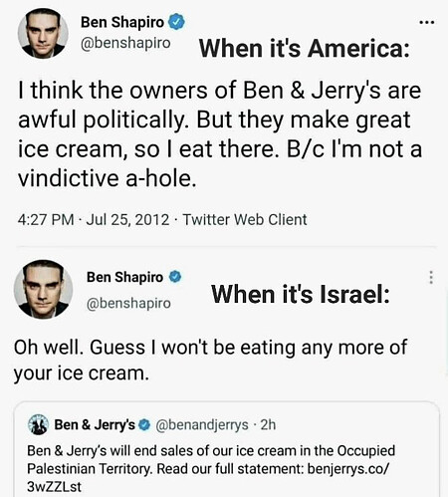This screenshot has width=448, height=497.
Task: Click the Ben & Jerry's verified checkmark badge
Action: pos(144,424)
